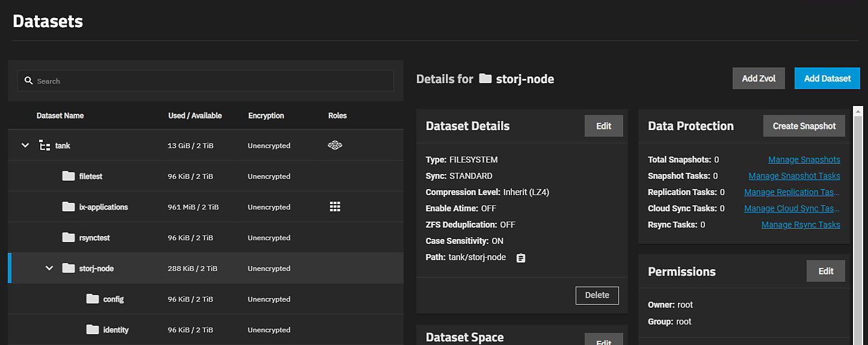
Task: Delete the storj-node dataset
Action: 597,295
